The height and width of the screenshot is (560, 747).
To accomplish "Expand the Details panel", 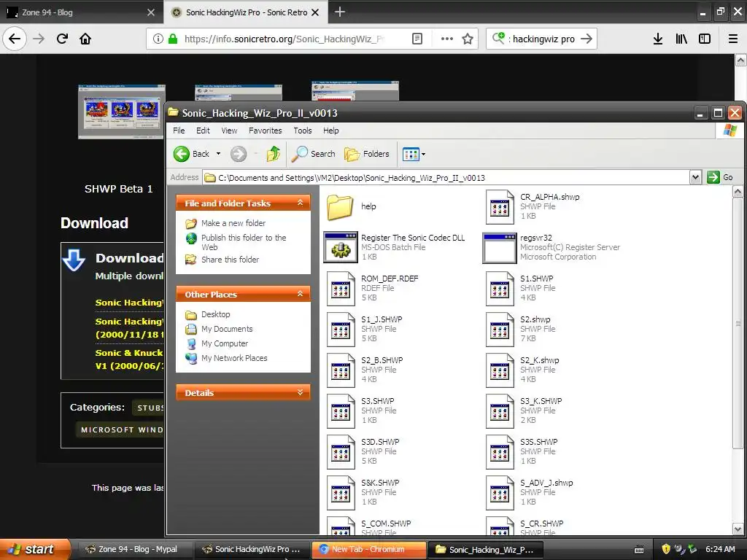I will click(300, 392).
